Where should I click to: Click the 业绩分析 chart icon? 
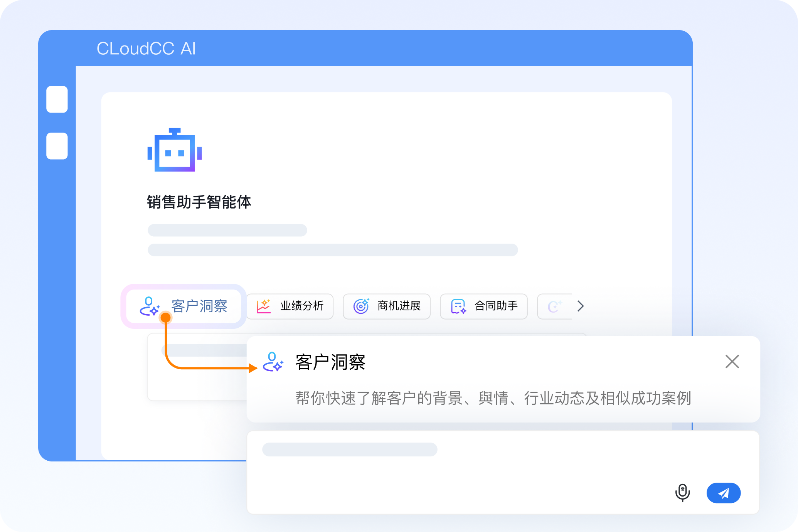(x=264, y=306)
